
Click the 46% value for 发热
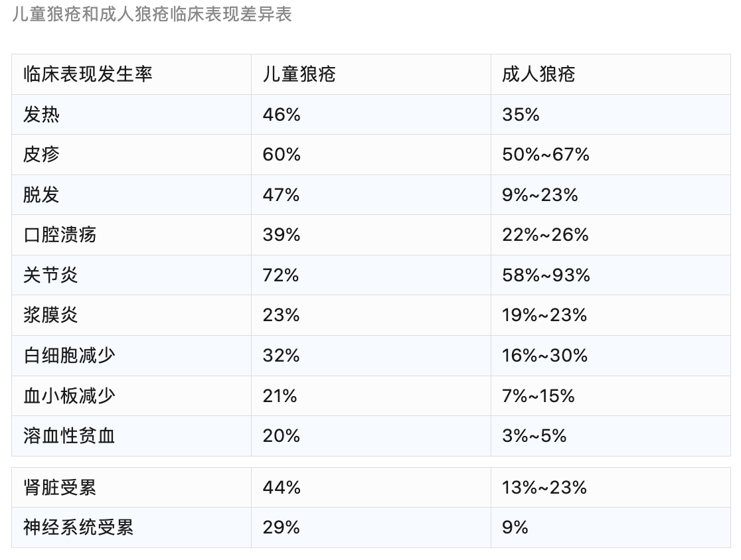point(282,114)
